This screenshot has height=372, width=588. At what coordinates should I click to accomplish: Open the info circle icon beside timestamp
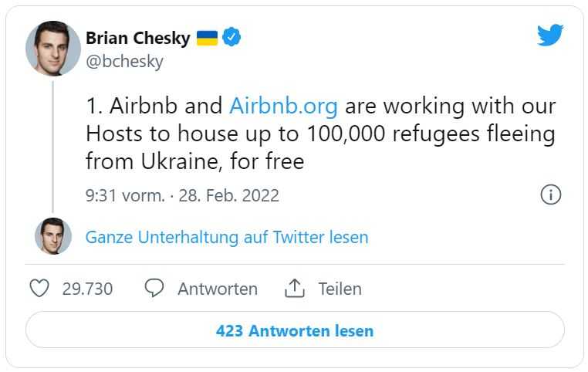(x=551, y=194)
